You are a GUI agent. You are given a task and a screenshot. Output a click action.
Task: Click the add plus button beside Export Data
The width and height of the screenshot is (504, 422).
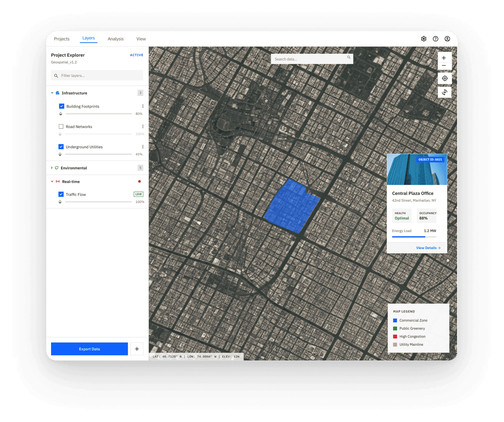coord(137,349)
